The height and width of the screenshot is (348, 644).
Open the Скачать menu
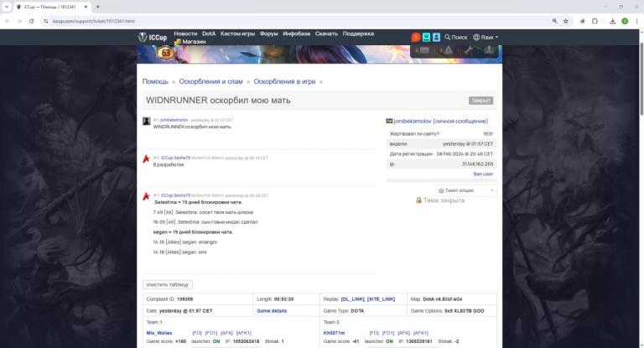326,34
